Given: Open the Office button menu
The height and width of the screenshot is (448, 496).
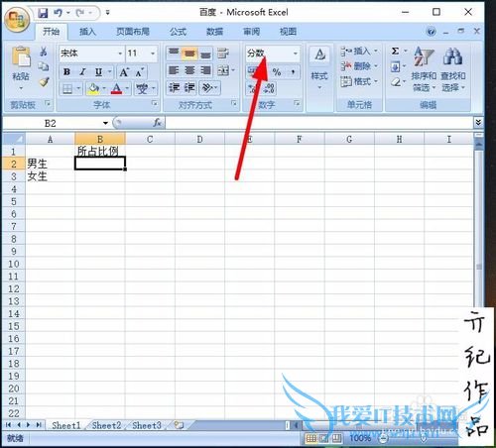Looking at the screenshot, I should coord(17,19).
